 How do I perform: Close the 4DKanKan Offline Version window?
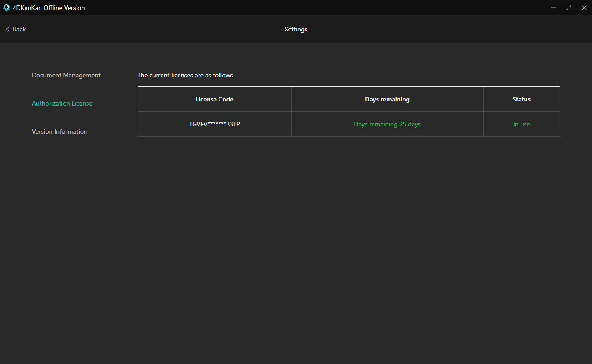[x=584, y=8]
